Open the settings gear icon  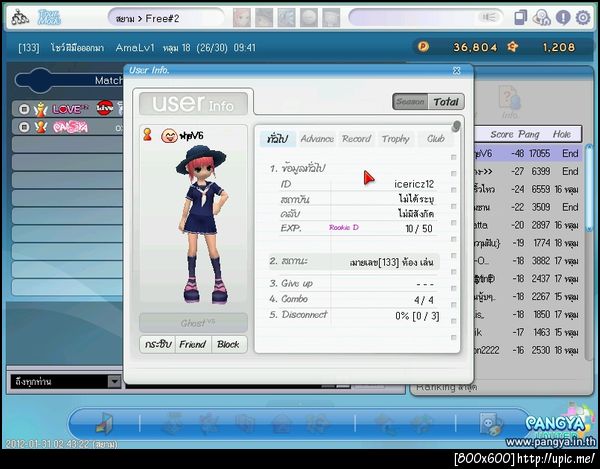coord(583,18)
